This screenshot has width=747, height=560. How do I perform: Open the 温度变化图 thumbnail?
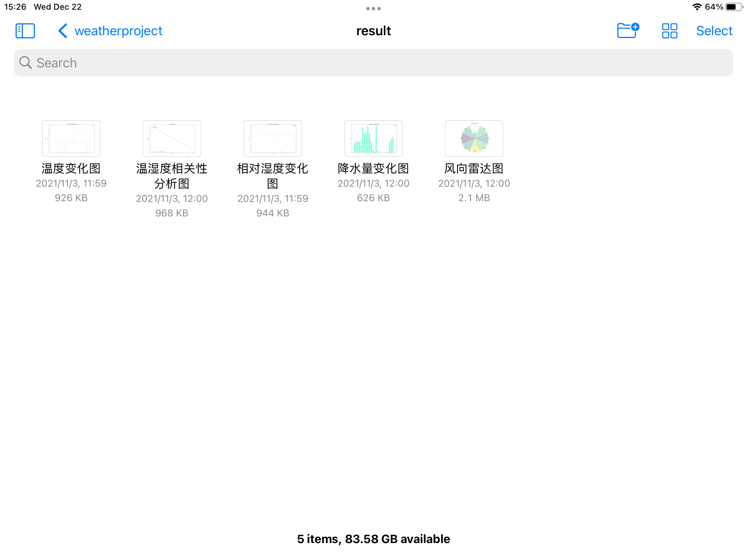(x=71, y=138)
